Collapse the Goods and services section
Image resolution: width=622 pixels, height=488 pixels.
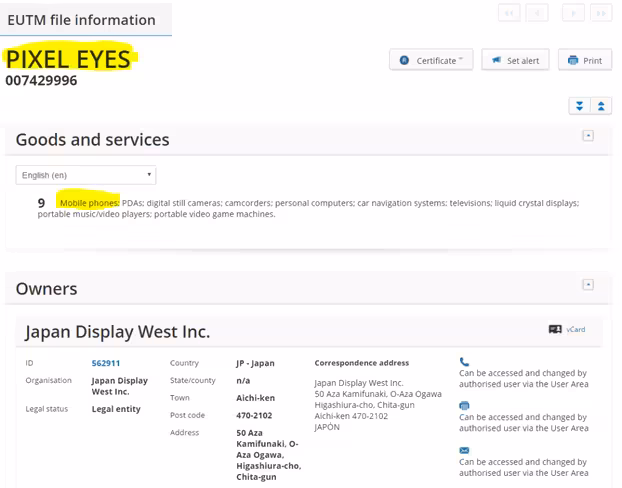click(588, 136)
